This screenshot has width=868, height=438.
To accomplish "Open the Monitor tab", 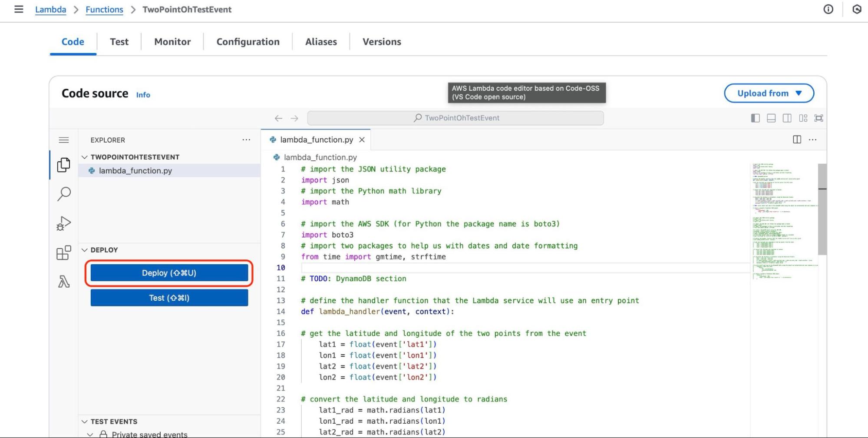I will click(172, 42).
